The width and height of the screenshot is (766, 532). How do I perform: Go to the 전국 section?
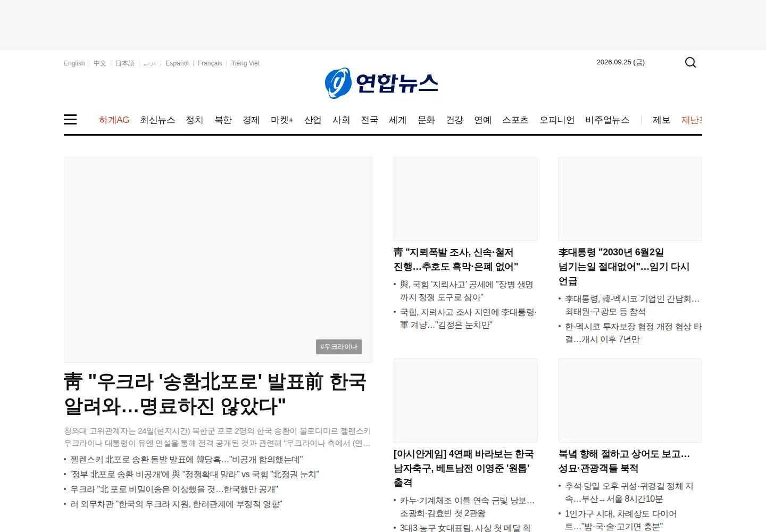[369, 120]
